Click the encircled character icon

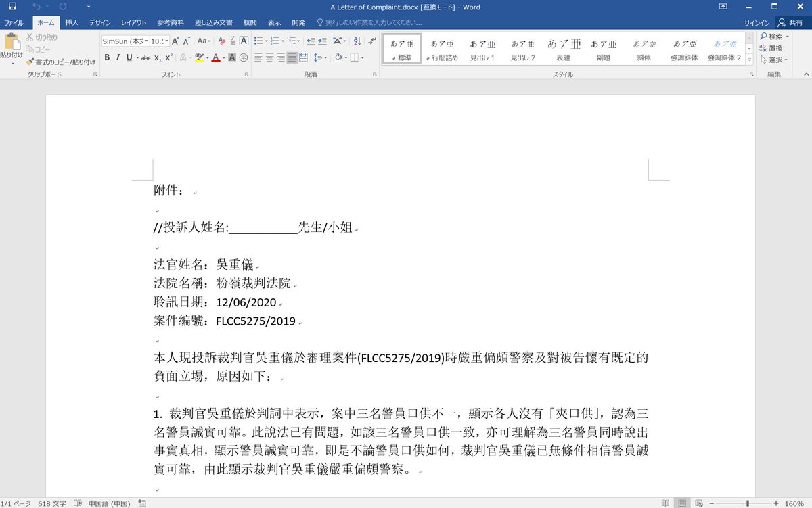(244, 57)
